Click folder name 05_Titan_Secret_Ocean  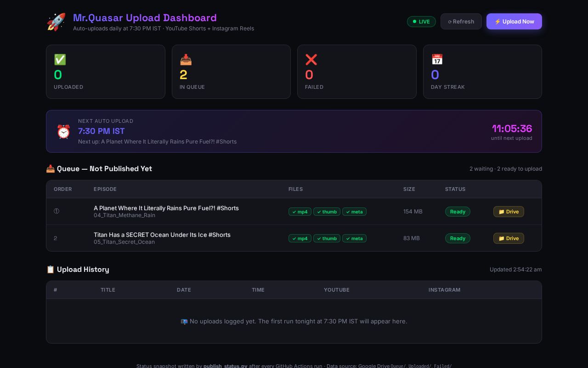pos(124,242)
